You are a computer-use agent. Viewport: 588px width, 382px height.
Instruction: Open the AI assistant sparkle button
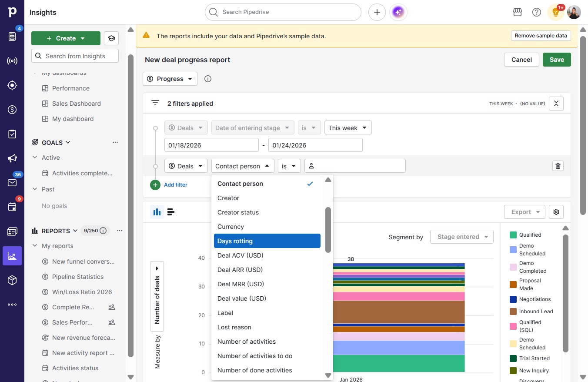[398, 12]
